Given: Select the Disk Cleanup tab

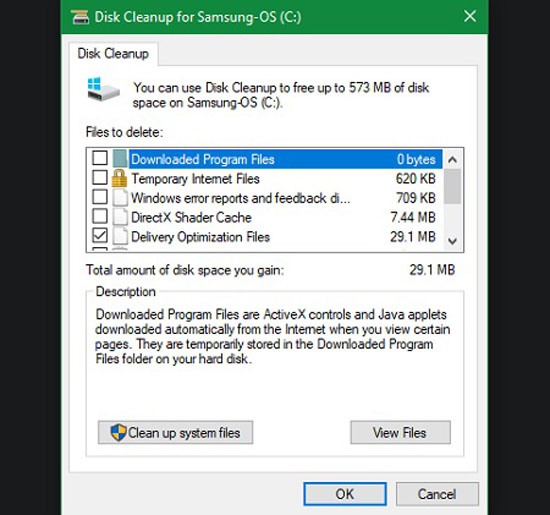Looking at the screenshot, I should point(113,54).
